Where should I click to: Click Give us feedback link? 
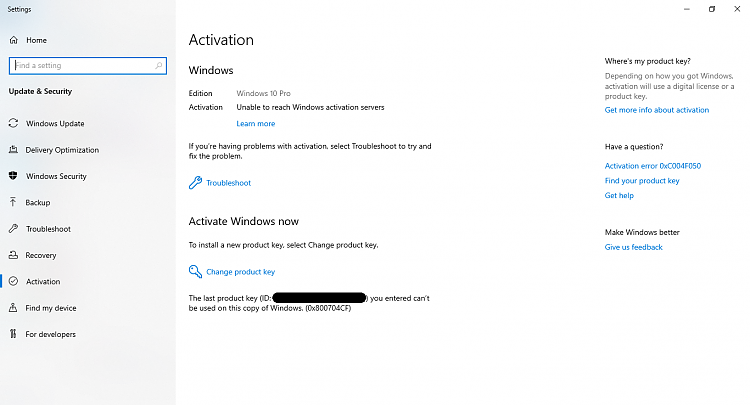pos(633,247)
